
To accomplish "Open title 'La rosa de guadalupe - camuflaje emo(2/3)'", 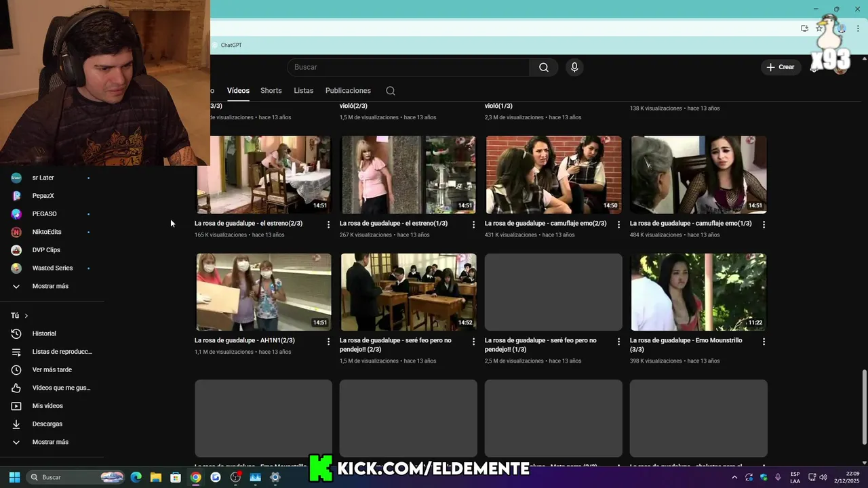I will pos(545,223).
